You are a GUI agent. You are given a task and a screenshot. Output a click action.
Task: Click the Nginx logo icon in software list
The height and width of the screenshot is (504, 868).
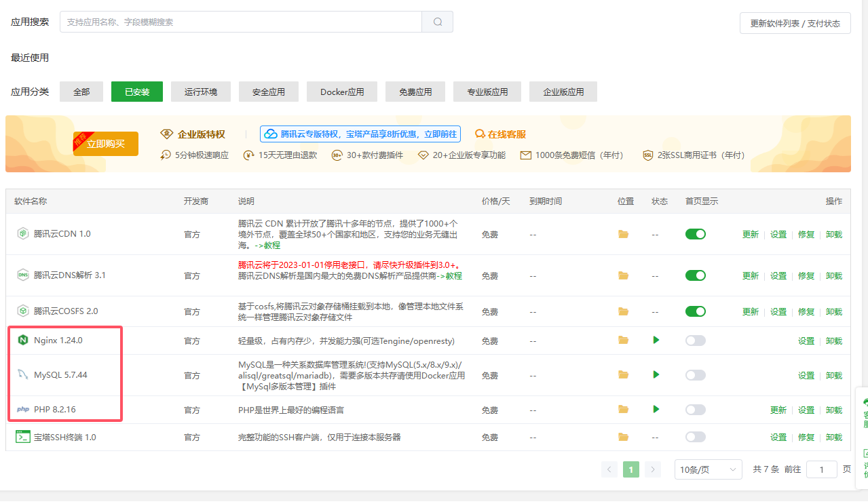(23, 341)
